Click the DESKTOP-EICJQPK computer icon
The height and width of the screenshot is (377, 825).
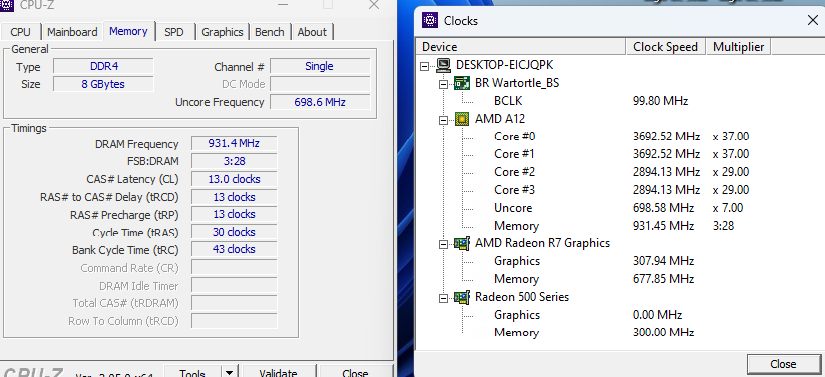point(444,65)
